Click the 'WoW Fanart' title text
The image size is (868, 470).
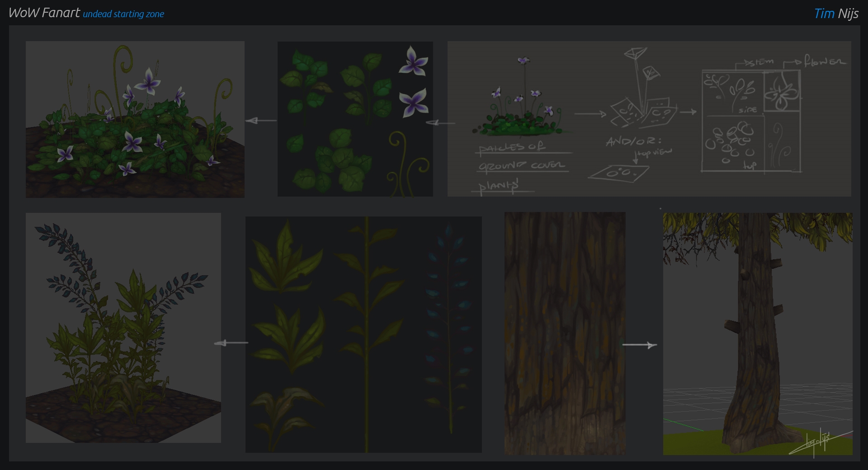click(x=44, y=13)
